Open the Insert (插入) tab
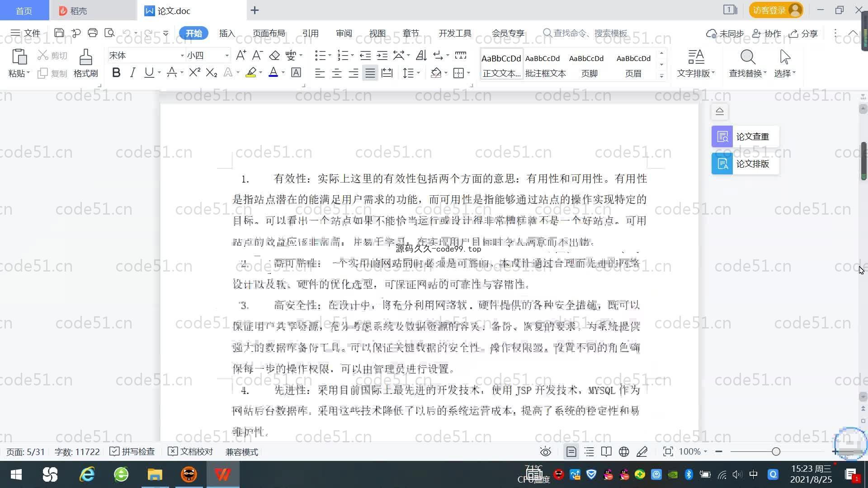 point(227,33)
